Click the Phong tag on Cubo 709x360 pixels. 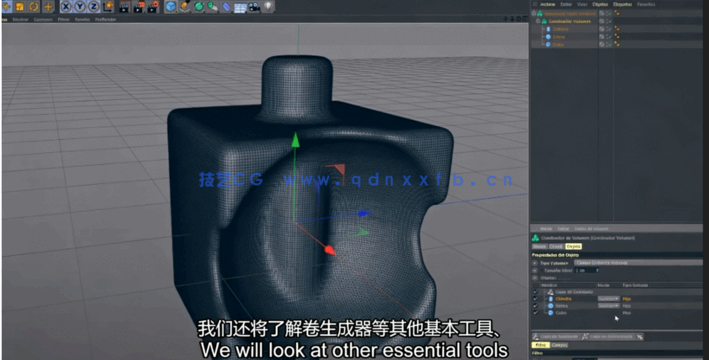617,44
